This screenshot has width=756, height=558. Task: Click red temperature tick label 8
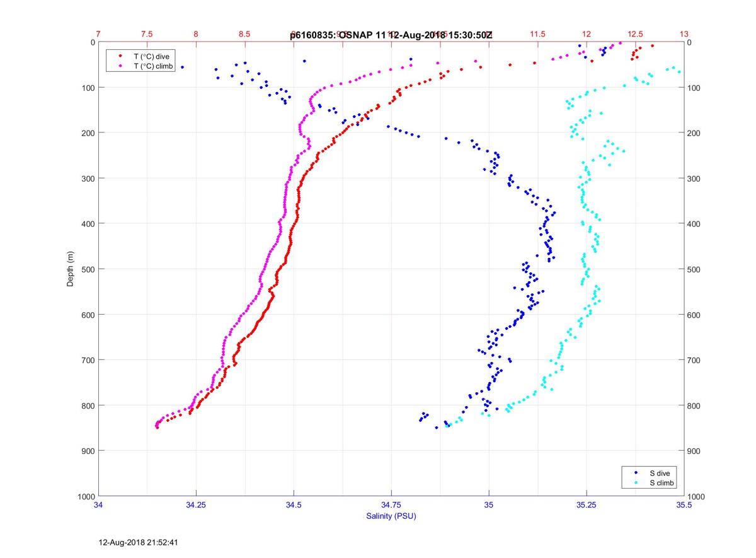[x=196, y=34]
